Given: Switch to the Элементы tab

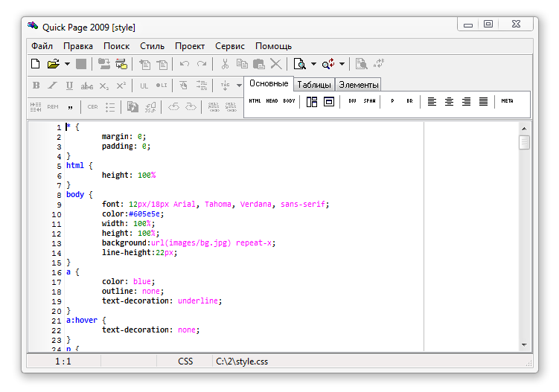Looking at the screenshot, I should [359, 85].
